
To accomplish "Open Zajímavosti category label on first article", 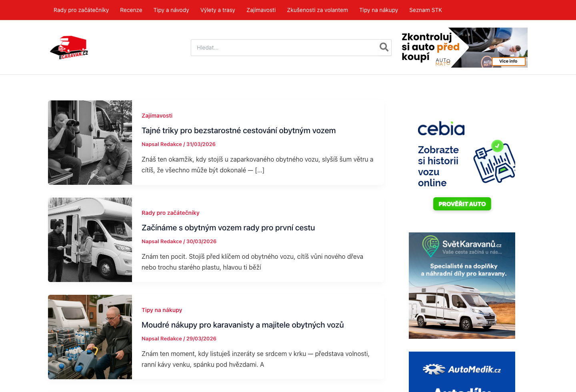I will 157,116.
